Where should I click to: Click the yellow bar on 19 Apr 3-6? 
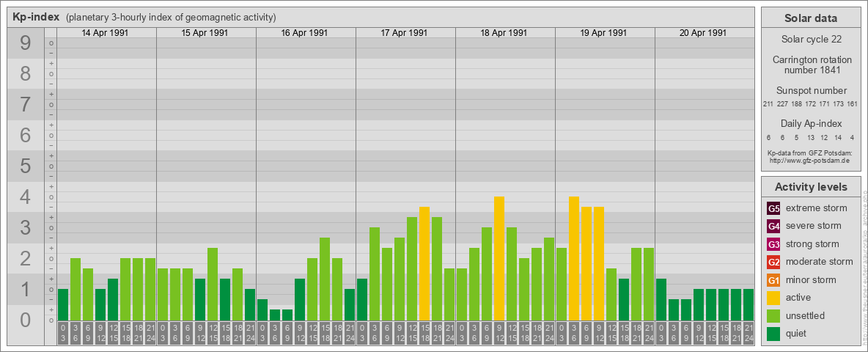pos(574,258)
